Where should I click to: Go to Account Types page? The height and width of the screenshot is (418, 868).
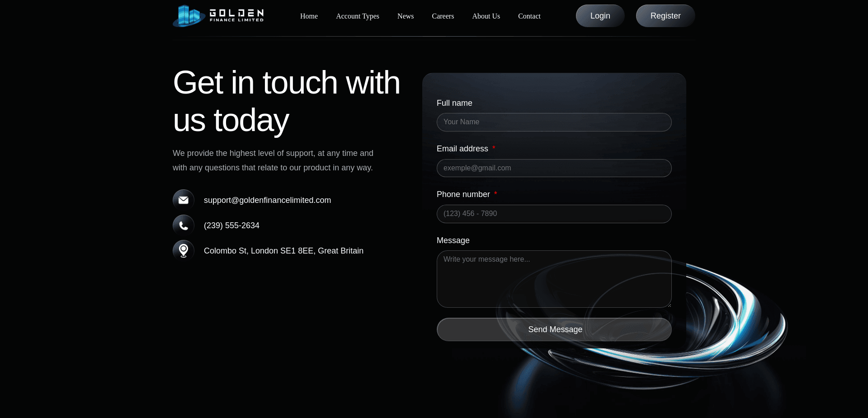click(357, 16)
